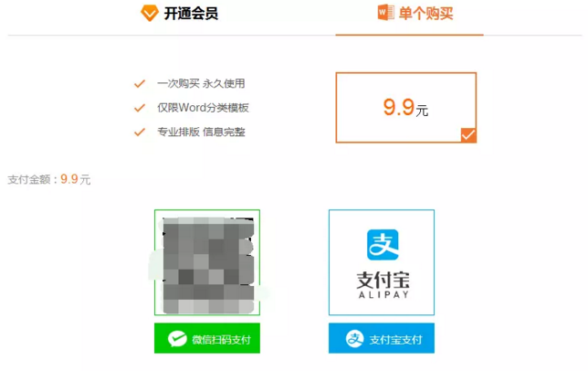Image resolution: width=588 pixels, height=371 pixels.
Task: Switch to the 开通会员 tab
Action: point(179,14)
